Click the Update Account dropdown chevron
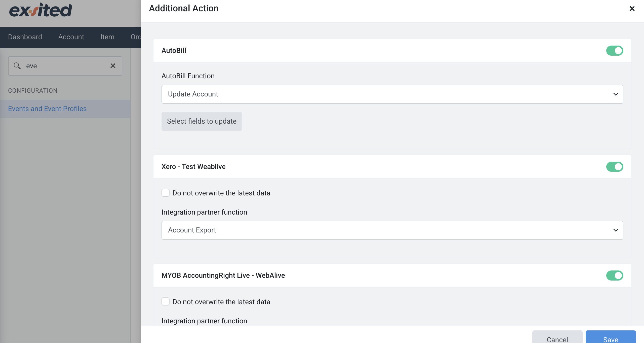 click(x=616, y=94)
